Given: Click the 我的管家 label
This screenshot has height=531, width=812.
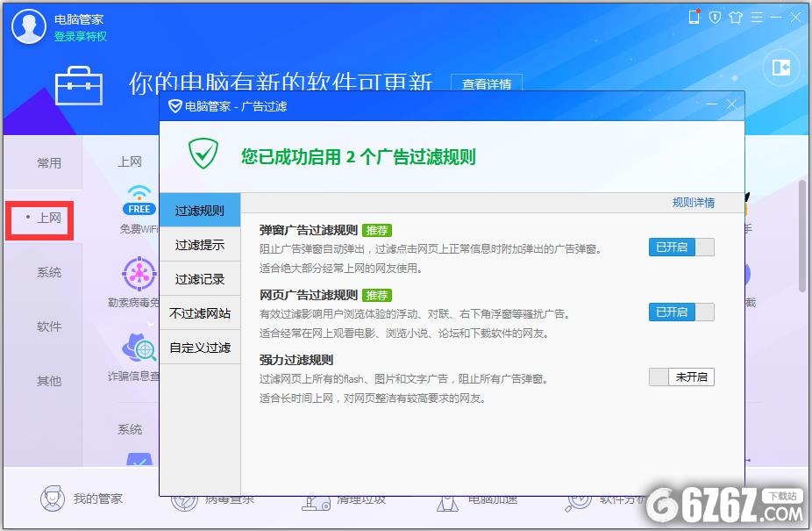Looking at the screenshot, I should (x=98, y=499).
